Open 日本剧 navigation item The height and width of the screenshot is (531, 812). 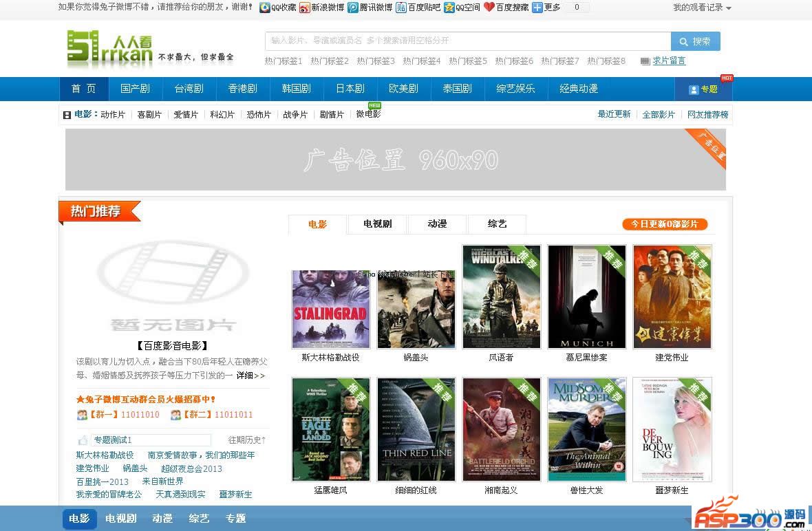[350, 89]
